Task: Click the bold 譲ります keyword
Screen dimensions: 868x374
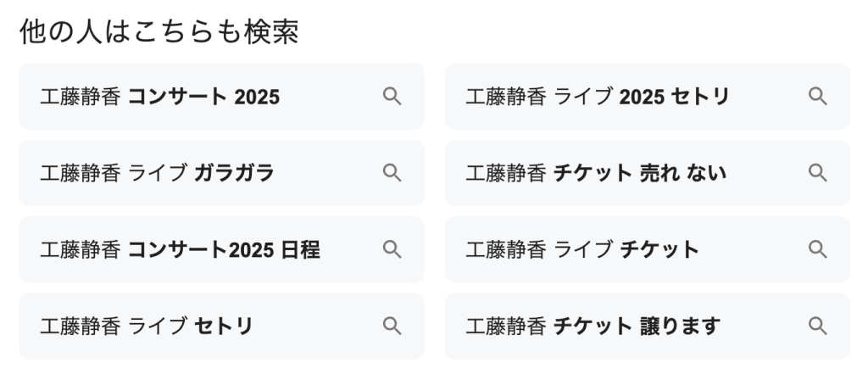Action: [681, 326]
